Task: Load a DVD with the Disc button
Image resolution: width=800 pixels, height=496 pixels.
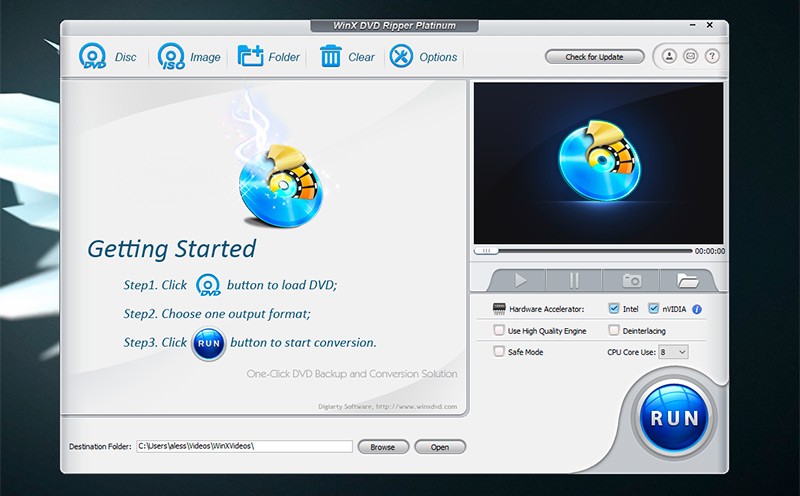Action: coord(108,56)
